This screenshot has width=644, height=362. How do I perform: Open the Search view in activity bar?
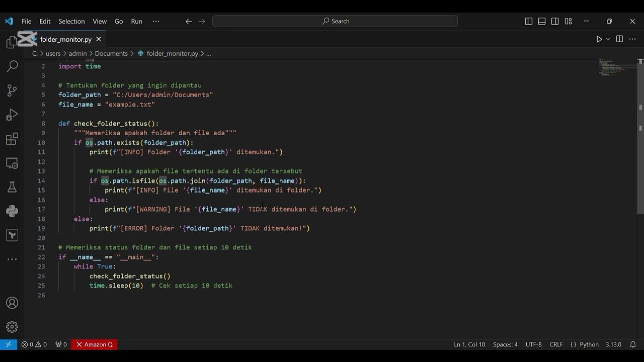click(12, 66)
